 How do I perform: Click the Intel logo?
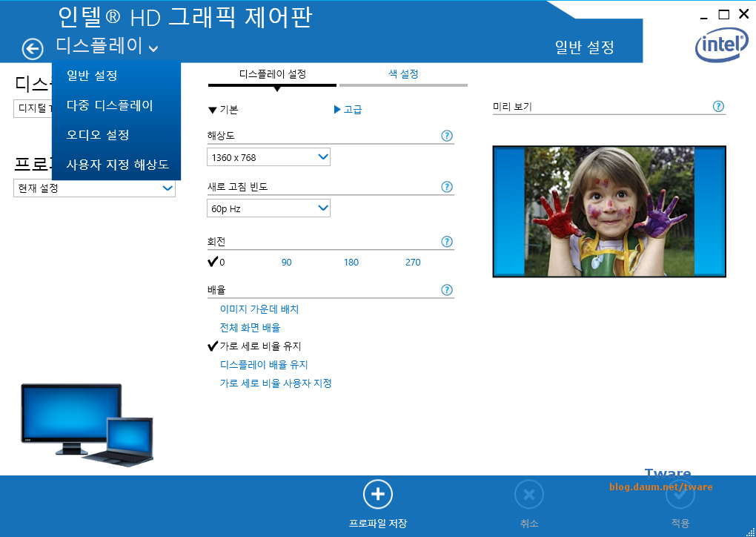coord(722,46)
